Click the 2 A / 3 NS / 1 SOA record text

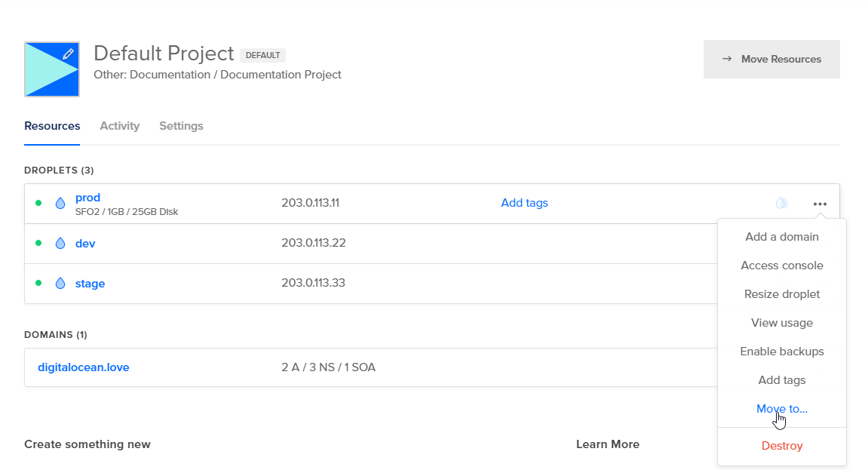pyautogui.click(x=328, y=367)
